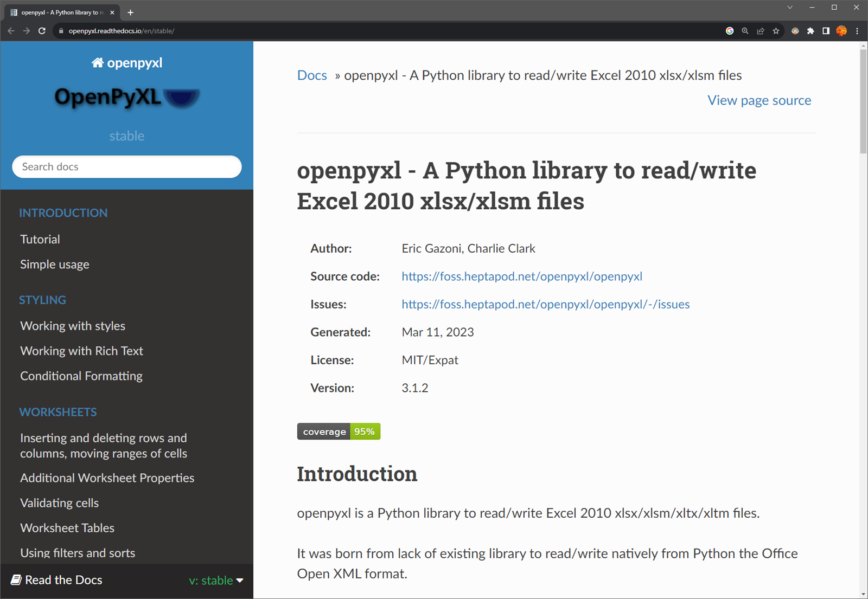Click the Read the Docs book icon
This screenshot has height=599, width=868.
point(16,580)
